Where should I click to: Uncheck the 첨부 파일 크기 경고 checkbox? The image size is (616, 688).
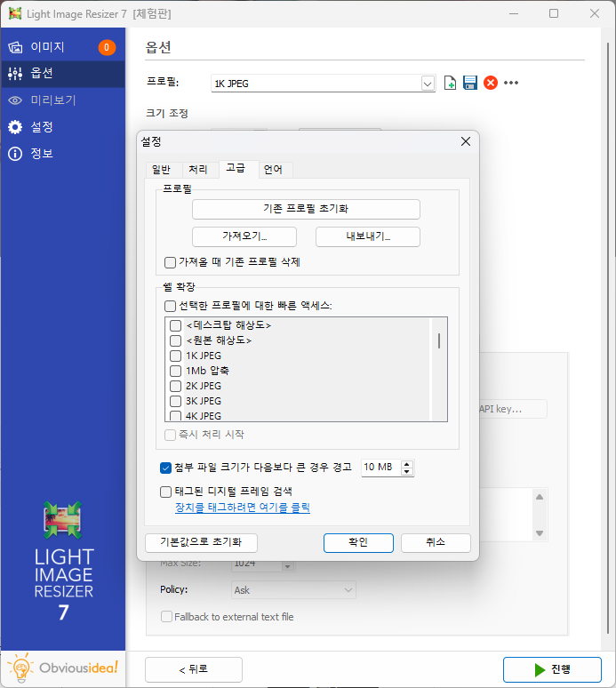165,468
